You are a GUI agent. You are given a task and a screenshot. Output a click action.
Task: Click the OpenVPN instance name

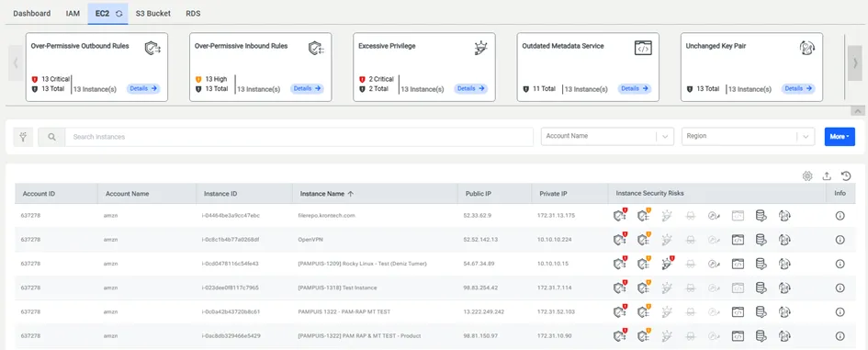tap(311, 240)
